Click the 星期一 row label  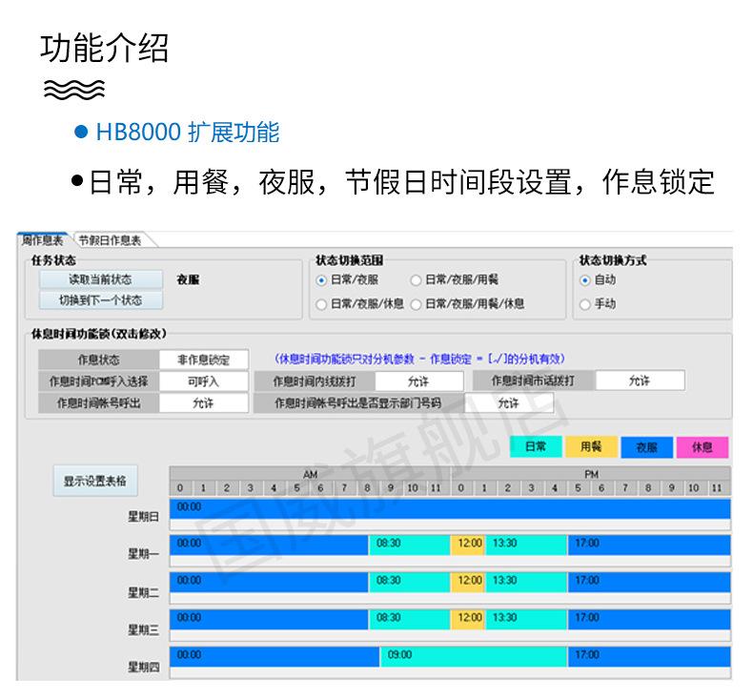pyautogui.click(x=143, y=553)
